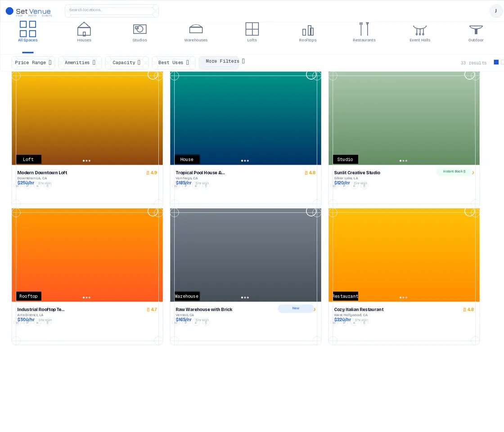Favorite the Modern Downtown Loft listing
Image resolution: width=504 pixels, height=432 pixels.
tap(153, 75)
